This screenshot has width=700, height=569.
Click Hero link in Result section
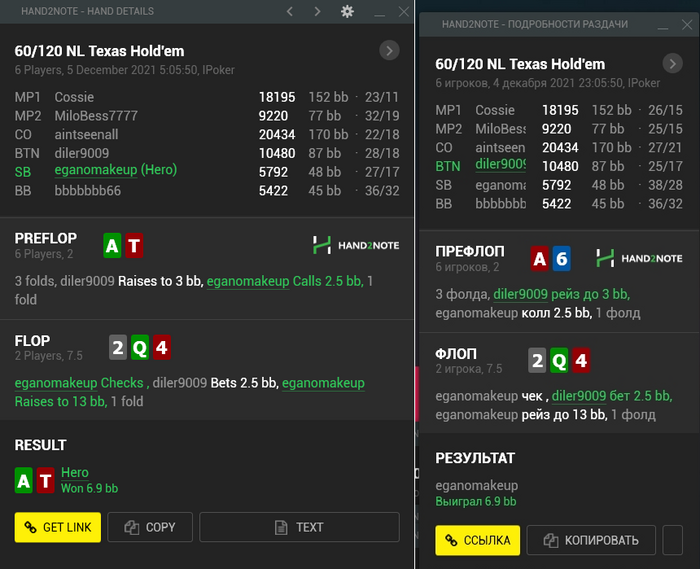[75, 472]
